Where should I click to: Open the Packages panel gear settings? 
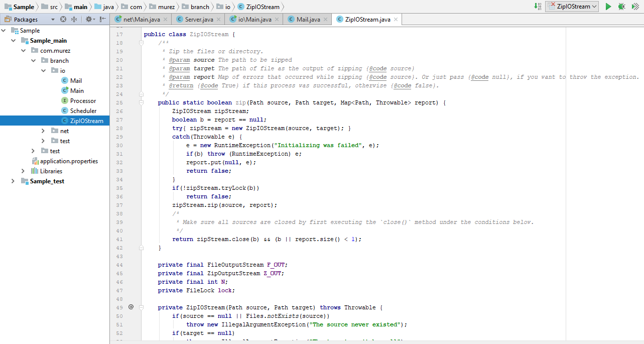point(90,19)
